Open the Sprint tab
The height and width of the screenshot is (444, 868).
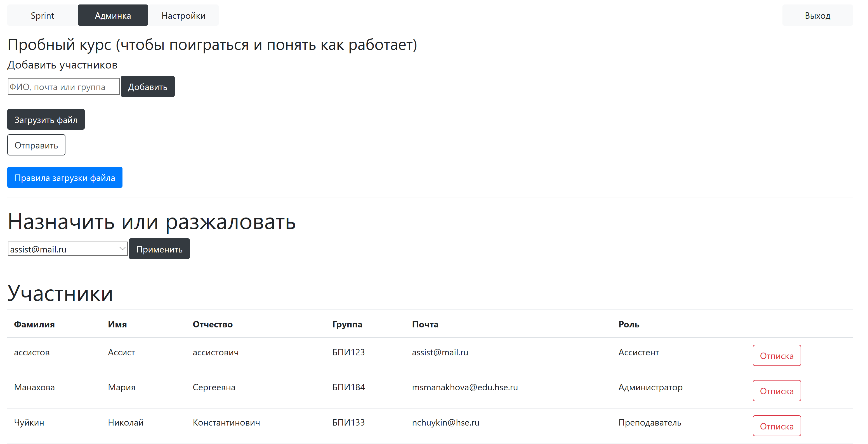[43, 15]
